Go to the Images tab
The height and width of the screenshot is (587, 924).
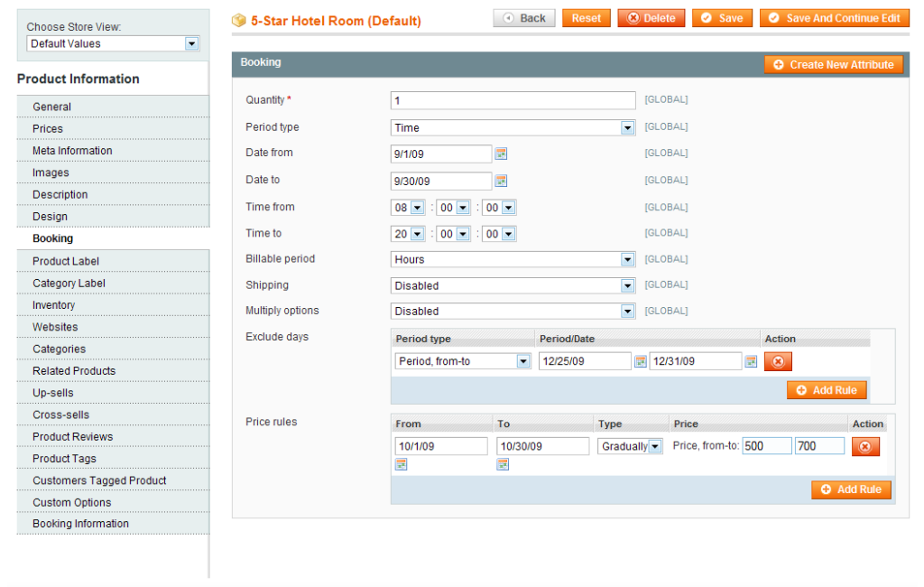(113, 172)
